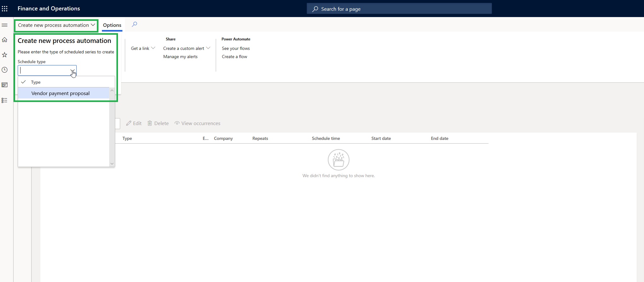Open Modules list icon in sidebar
This screenshot has width=644, height=282.
pyautogui.click(x=5, y=100)
